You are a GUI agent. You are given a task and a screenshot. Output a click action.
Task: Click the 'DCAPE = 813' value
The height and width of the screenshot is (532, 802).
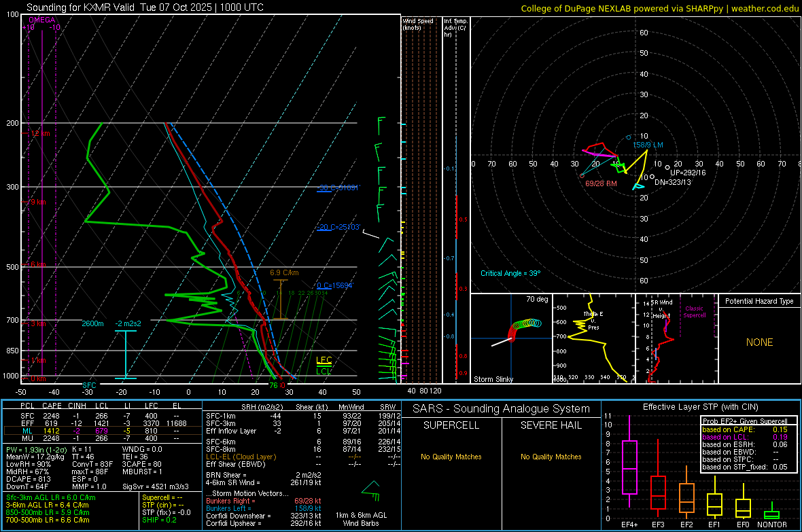coord(28,479)
